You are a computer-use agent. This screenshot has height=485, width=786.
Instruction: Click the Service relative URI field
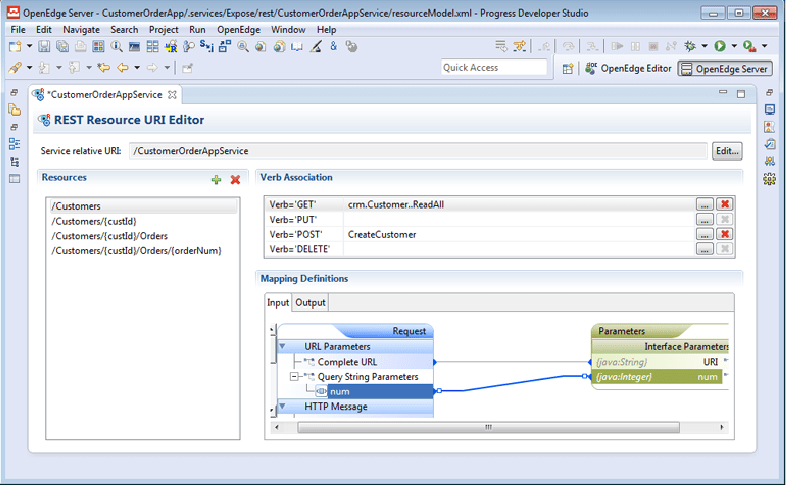[x=418, y=151]
